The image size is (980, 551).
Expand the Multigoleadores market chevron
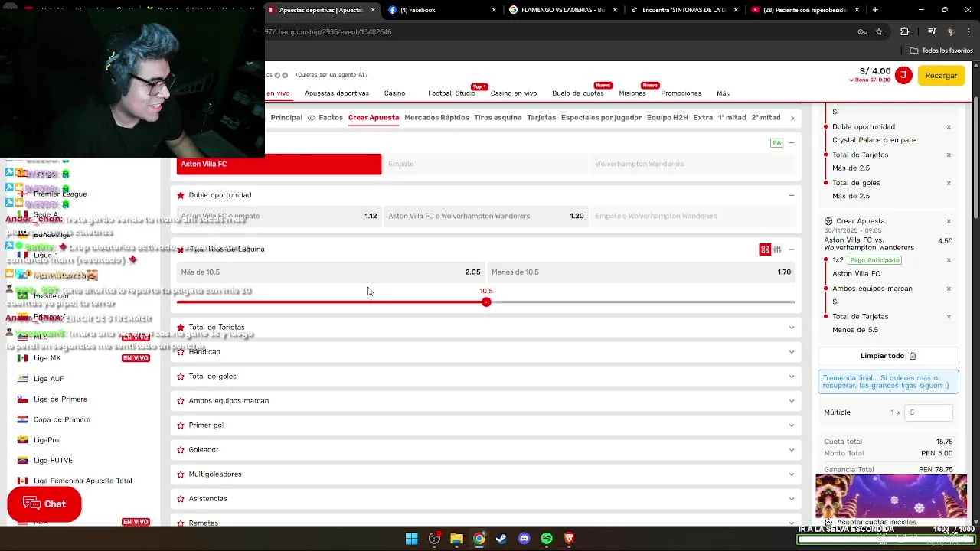[792, 474]
